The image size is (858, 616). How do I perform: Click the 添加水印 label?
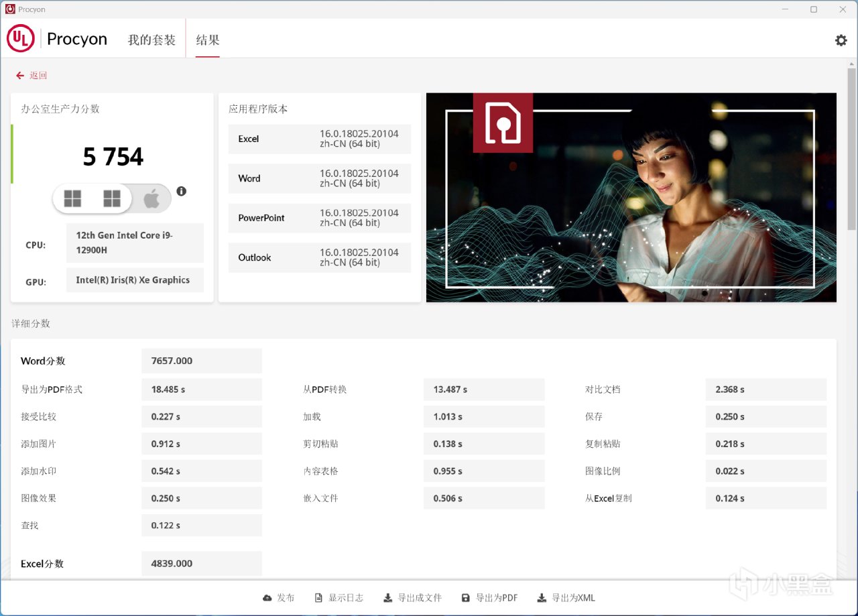39,471
